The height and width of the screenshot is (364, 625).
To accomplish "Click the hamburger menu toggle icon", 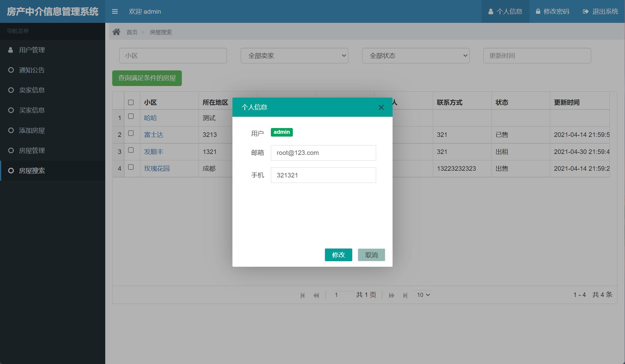I will (x=115, y=12).
